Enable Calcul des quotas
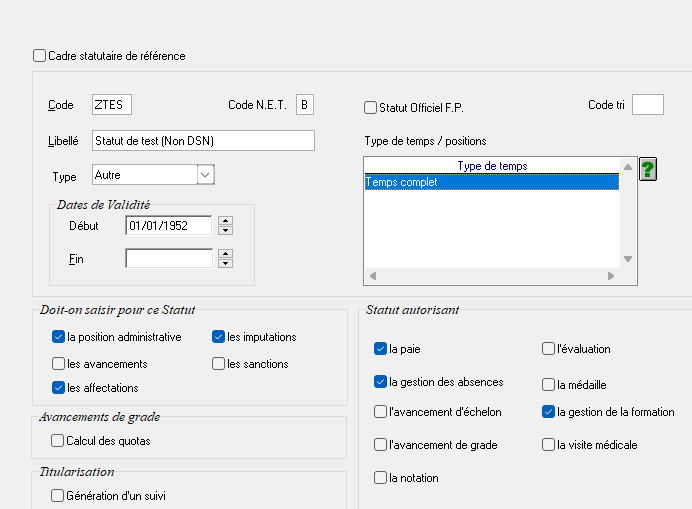692x509 pixels. 57,441
